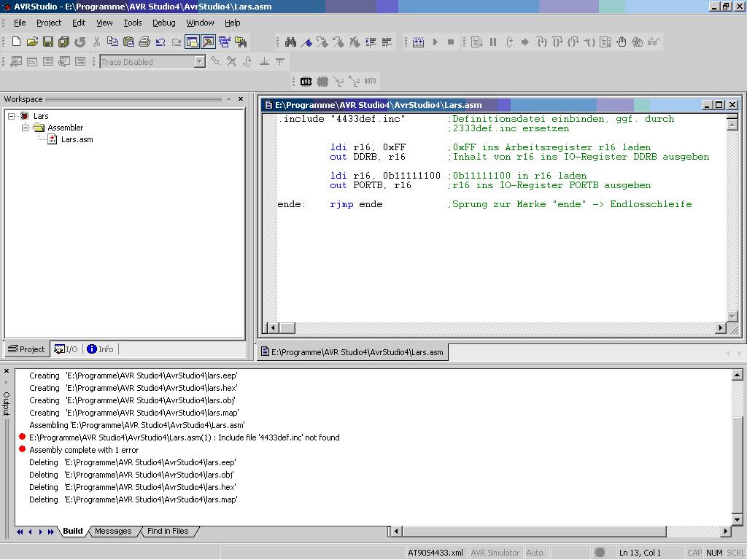Click the Undo arrow icon
The image size is (747, 560).
coord(160,42)
